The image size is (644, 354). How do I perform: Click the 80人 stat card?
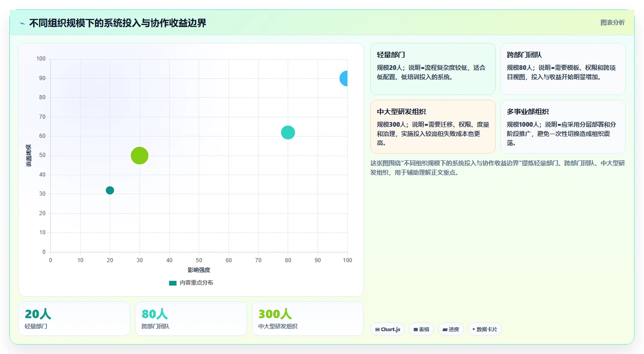[191, 319]
